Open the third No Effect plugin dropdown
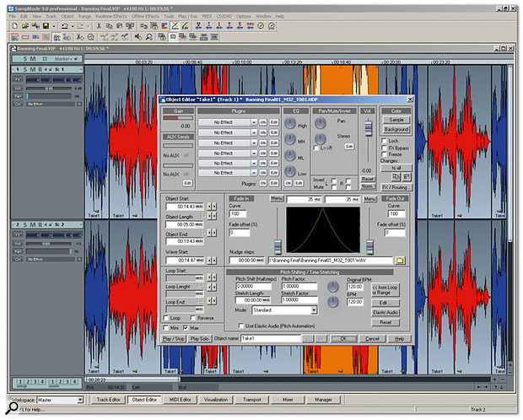Viewport: 523px width, 420px height. coord(254,143)
